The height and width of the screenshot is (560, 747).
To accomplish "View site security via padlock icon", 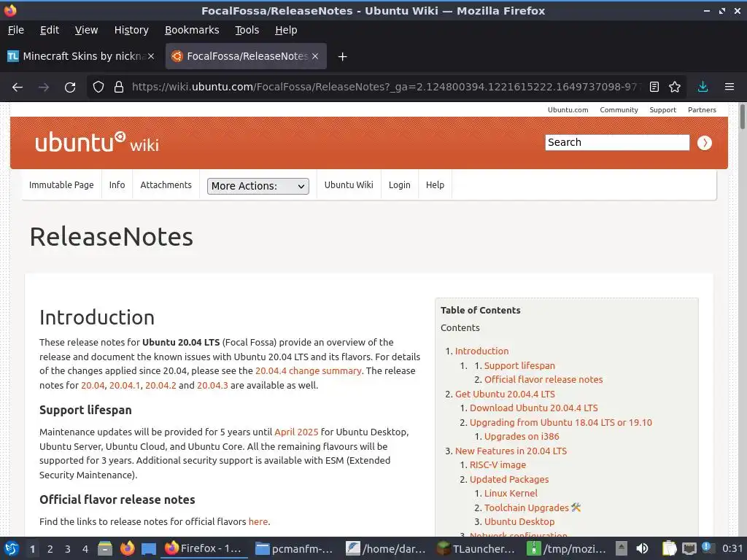I will (x=119, y=87).
